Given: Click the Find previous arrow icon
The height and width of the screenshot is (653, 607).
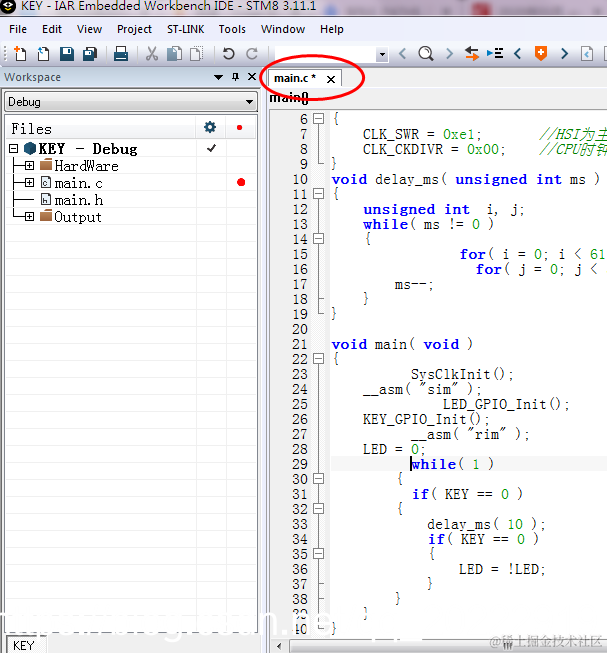Looking at the screenshot, I should [x=402, y=54].
